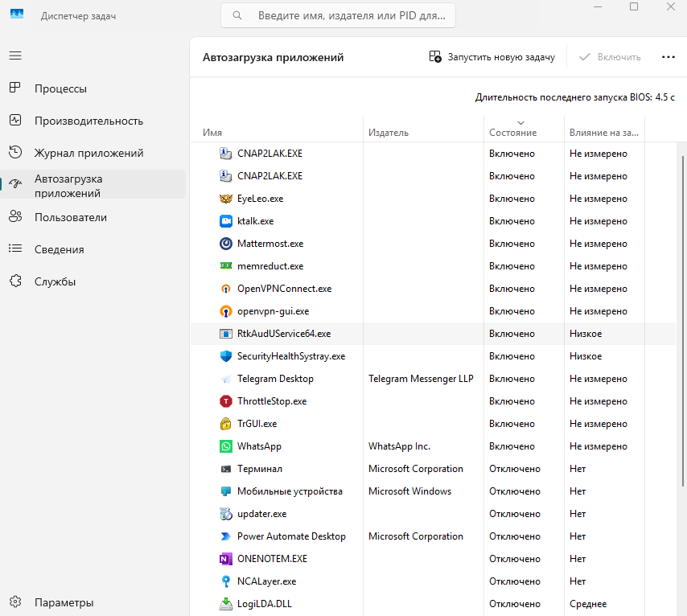Viewport: 687px width, 616px height.
Task: Click the EyeLeo.exe tiger icon
Action: [225, 199]
